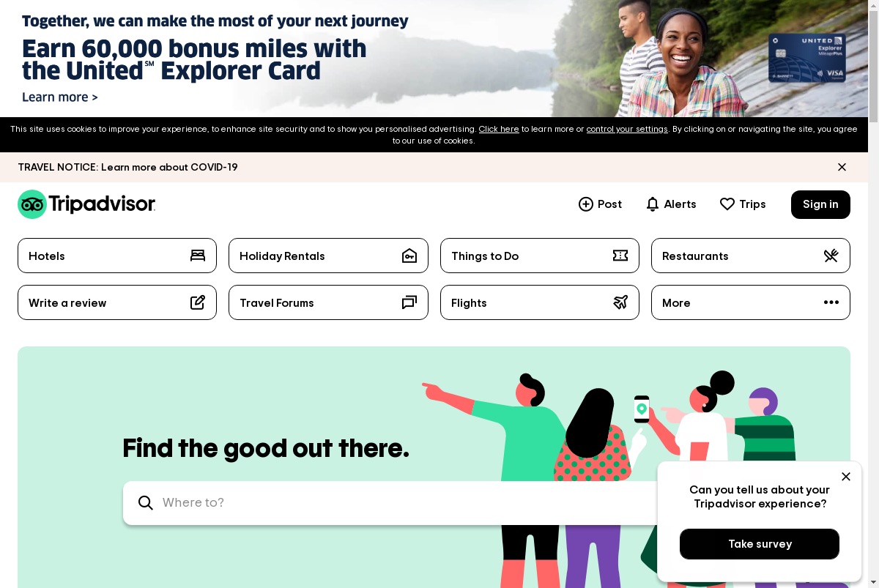Image resolution: width=879 pixels, height=588 pixels.
Task: Close the Tripadvisor survey popup
Action: tap(846, 477)
